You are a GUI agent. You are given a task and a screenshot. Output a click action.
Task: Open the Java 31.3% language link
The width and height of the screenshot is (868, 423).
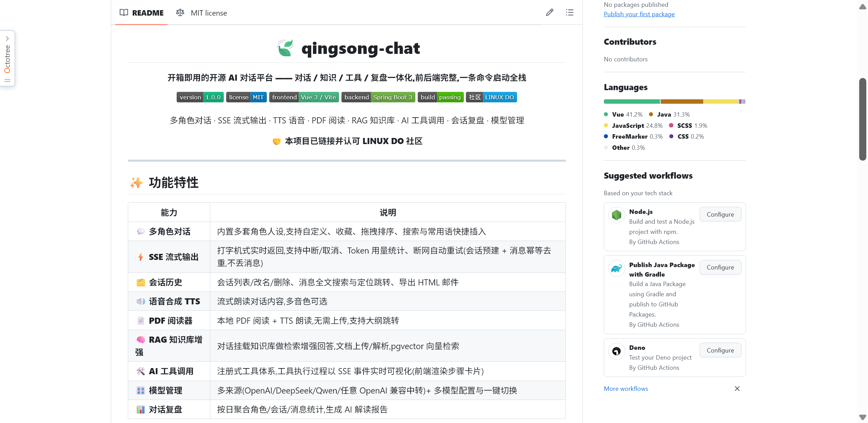669,115
